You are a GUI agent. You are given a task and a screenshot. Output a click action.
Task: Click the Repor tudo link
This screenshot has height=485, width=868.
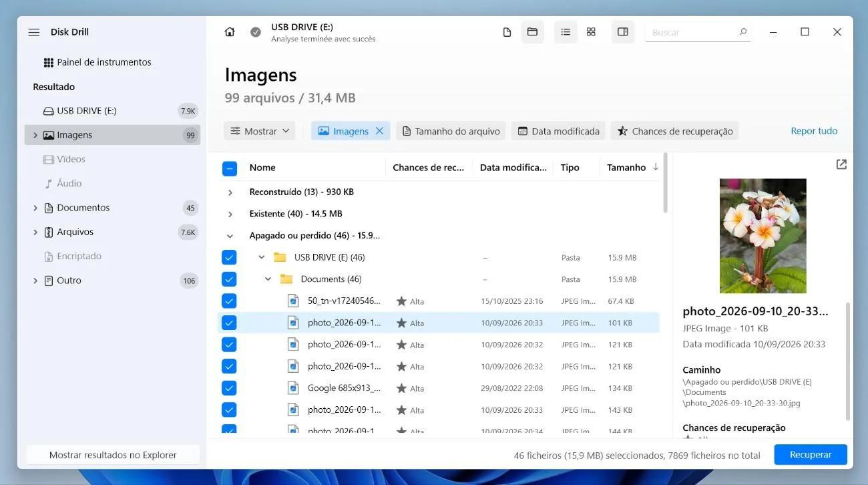click(x=814, y=131)
